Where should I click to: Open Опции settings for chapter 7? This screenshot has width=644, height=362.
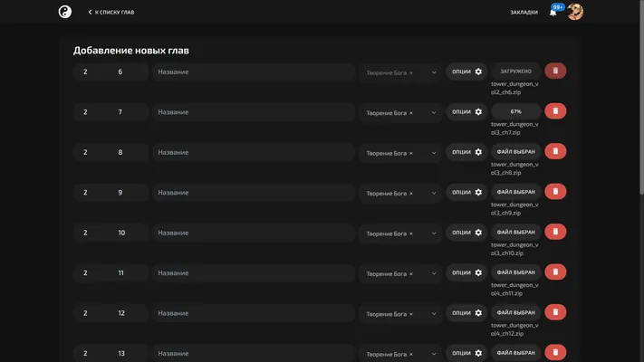click(466, 111)
